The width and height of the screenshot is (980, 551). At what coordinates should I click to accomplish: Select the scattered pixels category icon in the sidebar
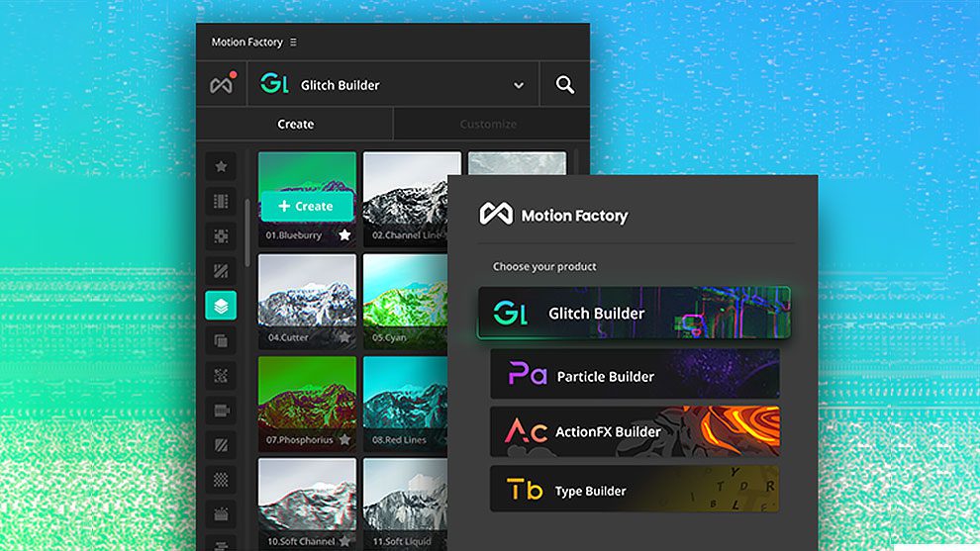coord(221,376)
